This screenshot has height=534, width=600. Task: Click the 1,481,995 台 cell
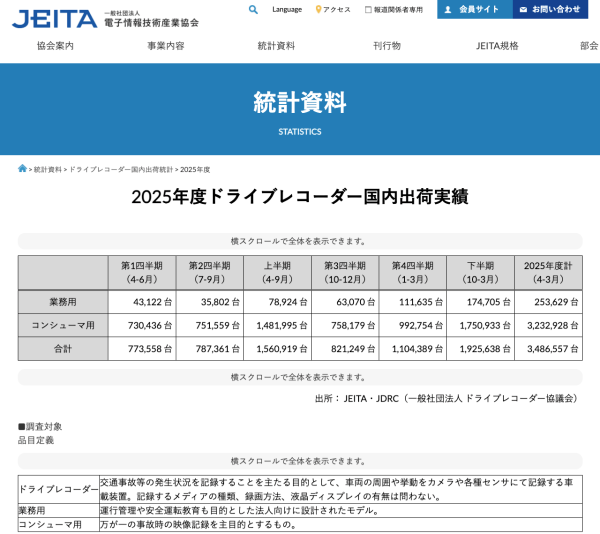[277, 325]
